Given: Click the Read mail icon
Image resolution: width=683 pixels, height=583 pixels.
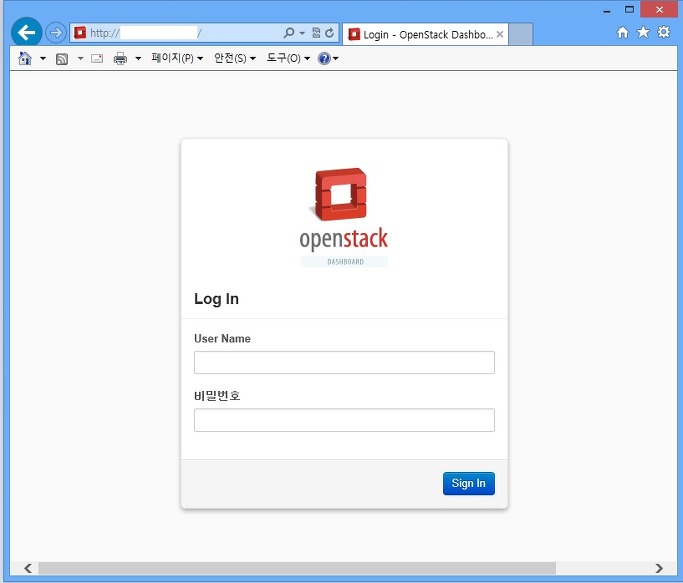Looking at the screenshot, I should 97,58.
